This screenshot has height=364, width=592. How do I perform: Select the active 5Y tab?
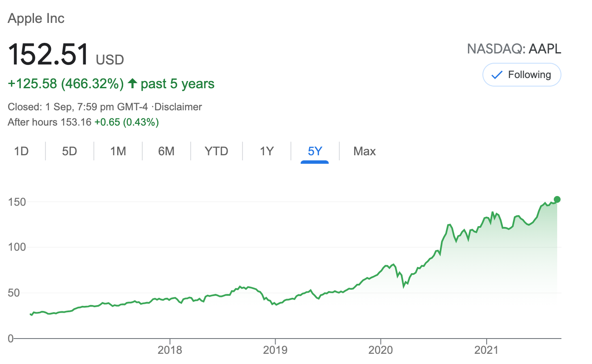point(315,151)
